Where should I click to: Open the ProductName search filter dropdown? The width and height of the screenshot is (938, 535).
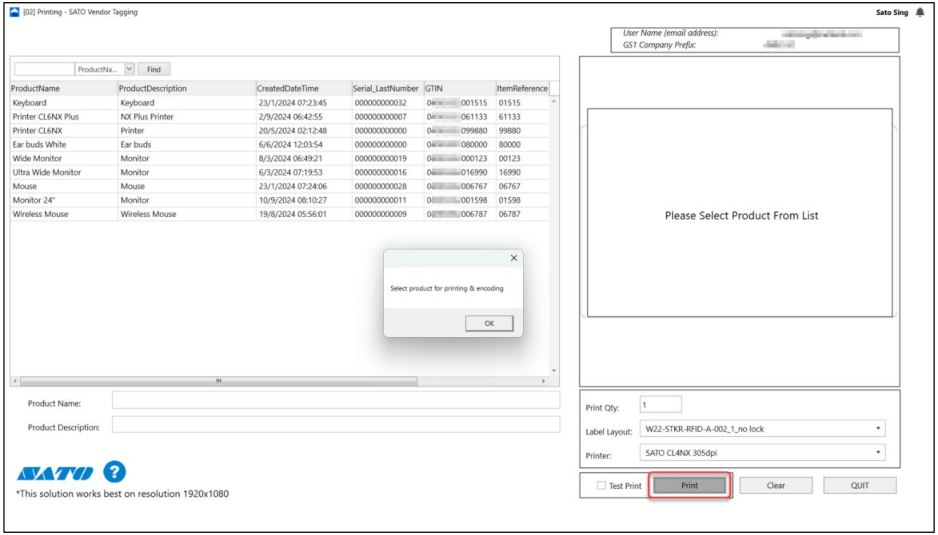129,69
